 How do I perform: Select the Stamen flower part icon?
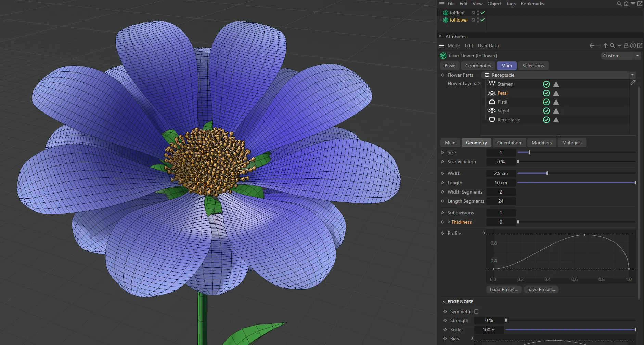click(492, 84)
